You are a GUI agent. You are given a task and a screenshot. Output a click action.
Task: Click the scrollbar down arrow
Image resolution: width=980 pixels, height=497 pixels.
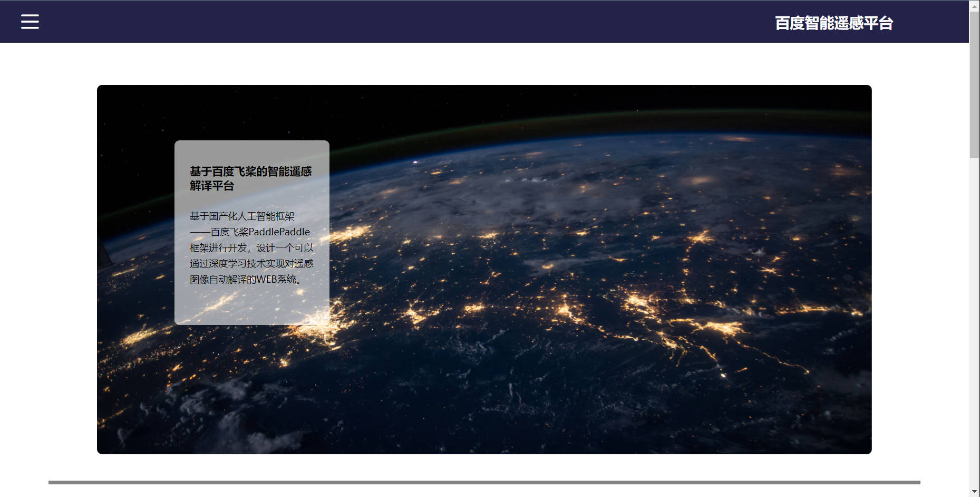974,492
